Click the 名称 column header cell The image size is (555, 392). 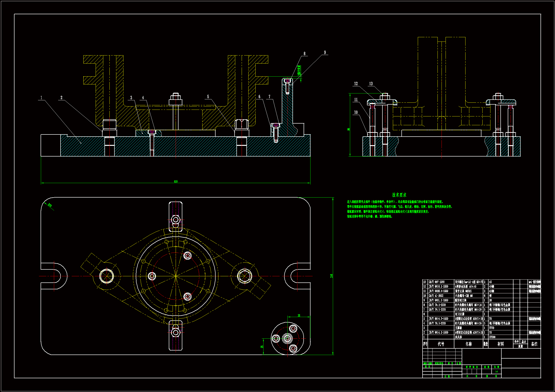click(x=468, y=344)
